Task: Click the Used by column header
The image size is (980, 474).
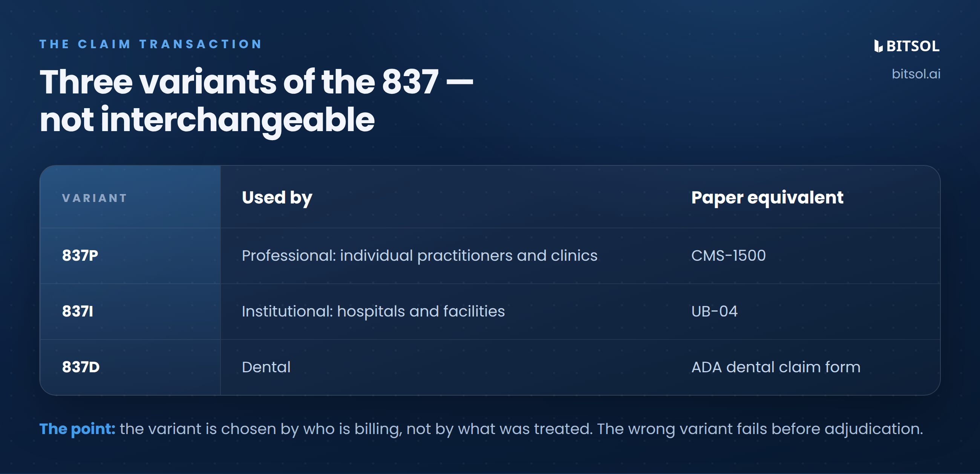Action: point(277,198)
